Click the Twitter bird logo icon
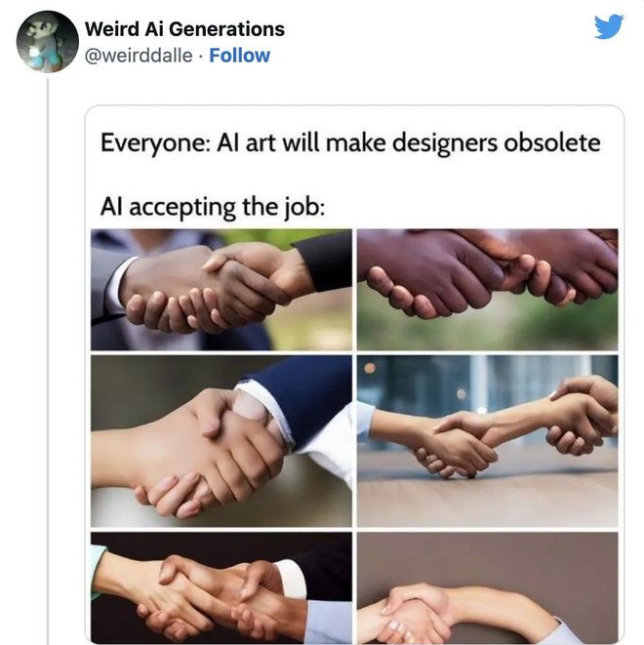644x645 pixels. pos(609,26)
